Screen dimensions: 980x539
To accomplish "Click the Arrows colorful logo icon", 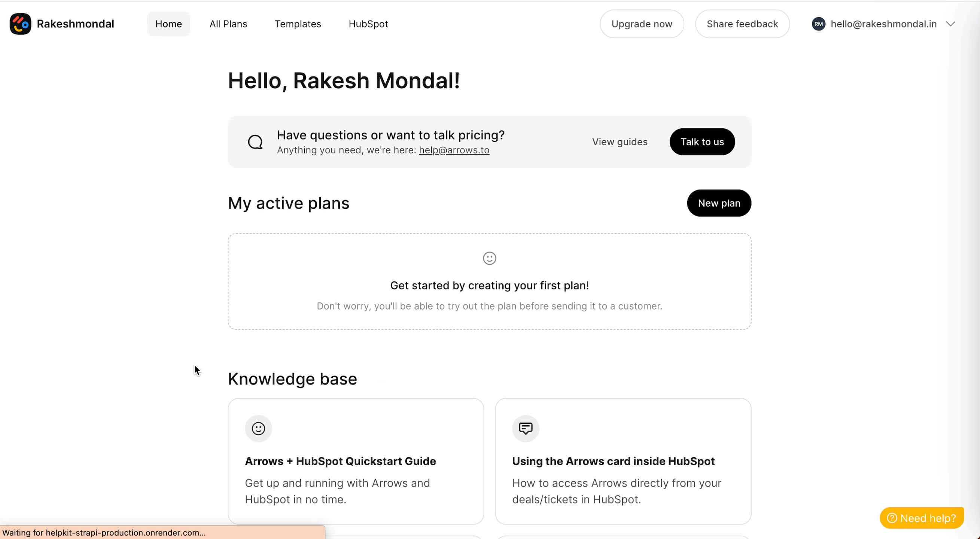I will [21, 24].
